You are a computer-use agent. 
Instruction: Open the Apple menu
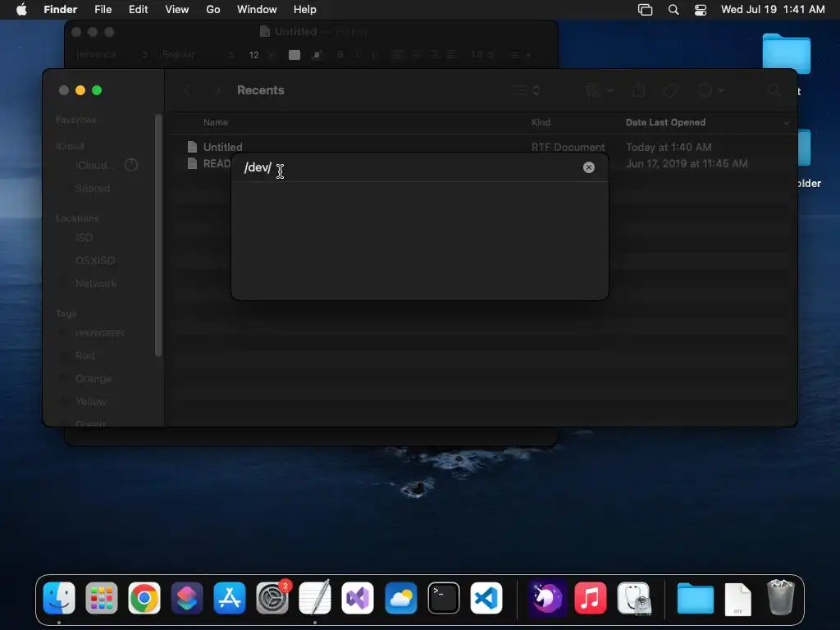point(21,9)
